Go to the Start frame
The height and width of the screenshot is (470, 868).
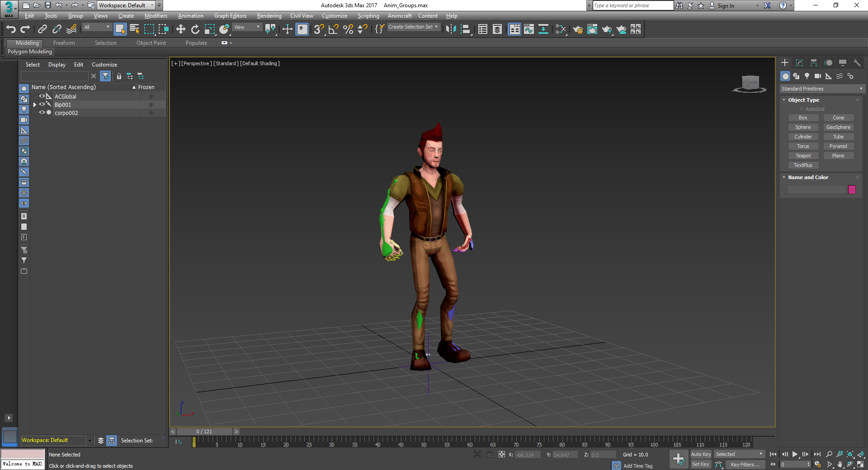pos(773,454)
